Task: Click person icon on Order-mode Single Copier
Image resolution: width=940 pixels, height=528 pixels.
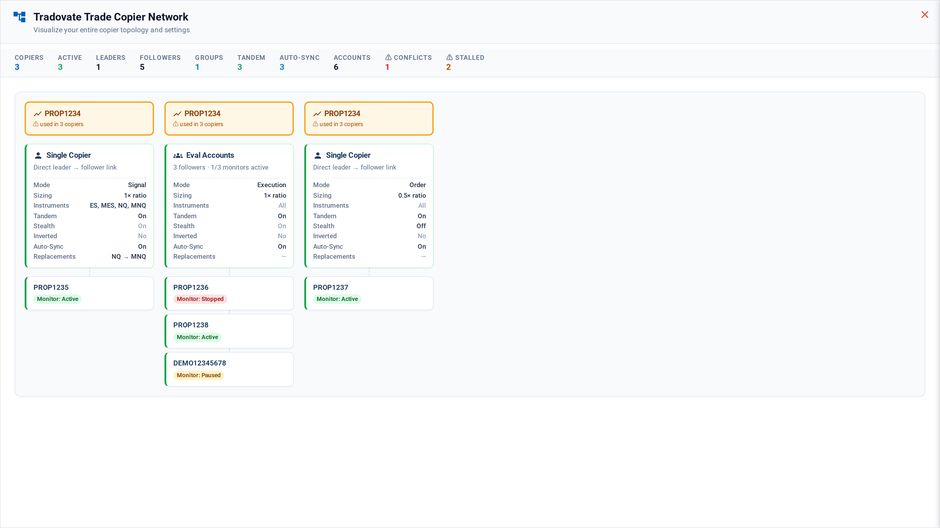Action: pyautogui.click(x=318, y=155)
